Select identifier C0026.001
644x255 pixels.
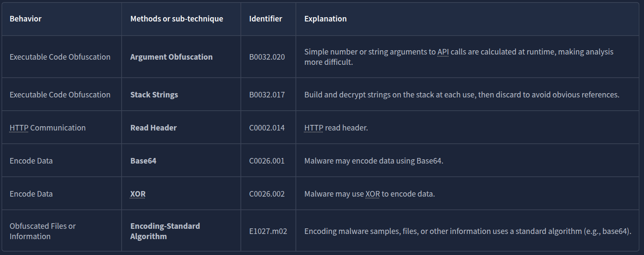click(x=267, y=161)
